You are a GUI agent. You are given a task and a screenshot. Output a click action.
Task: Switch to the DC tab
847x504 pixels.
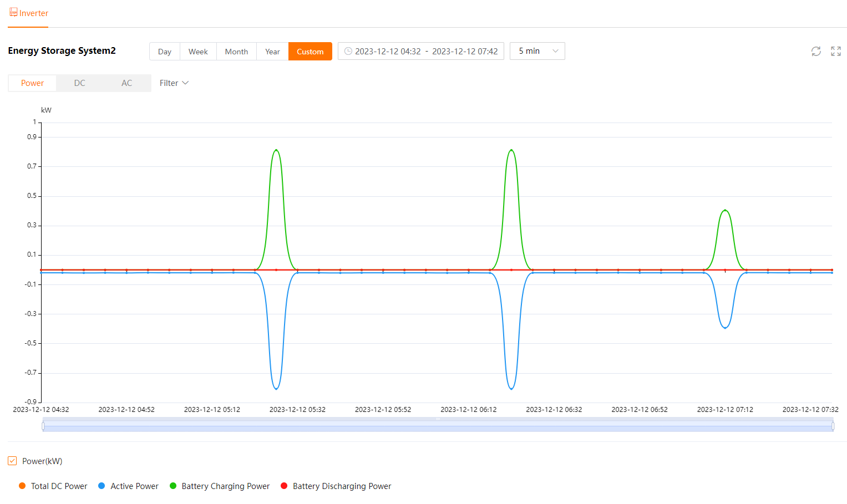[80, 83]
